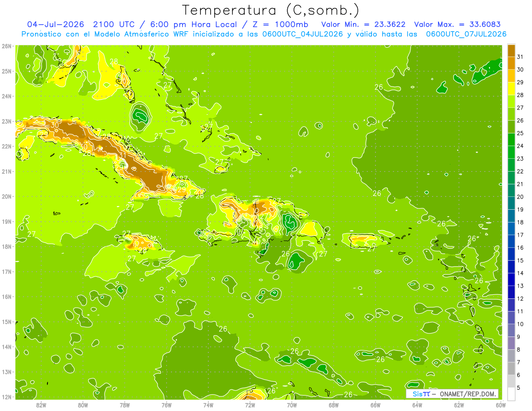This screenshot has width=532, height=411.
Task: Click legend value 10
Action: [520, 324]
